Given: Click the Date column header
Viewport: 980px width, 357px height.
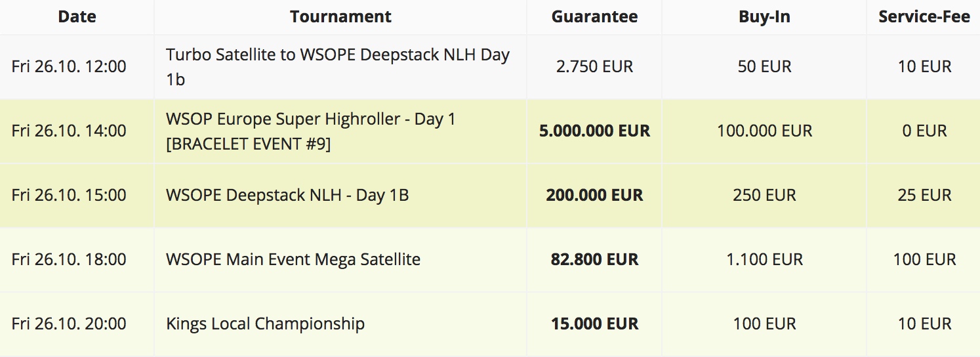Looking at the screenshot, I should point(77,17).
